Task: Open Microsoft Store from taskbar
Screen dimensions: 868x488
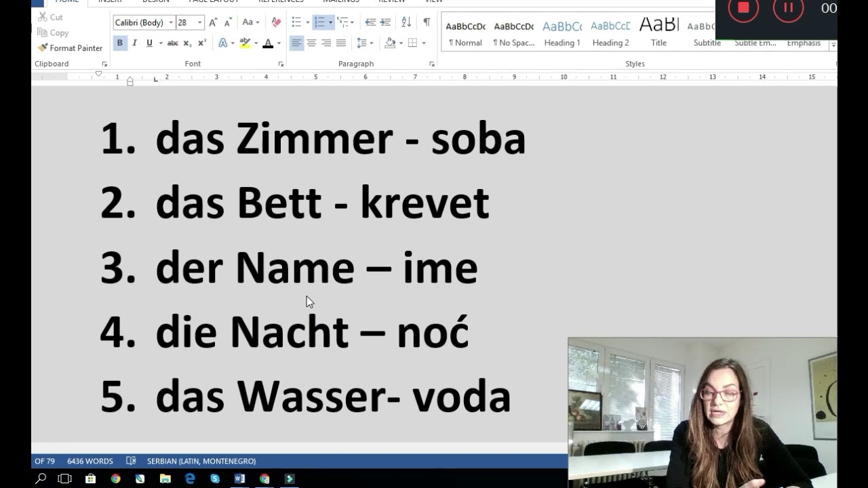Action: point(90,479)
